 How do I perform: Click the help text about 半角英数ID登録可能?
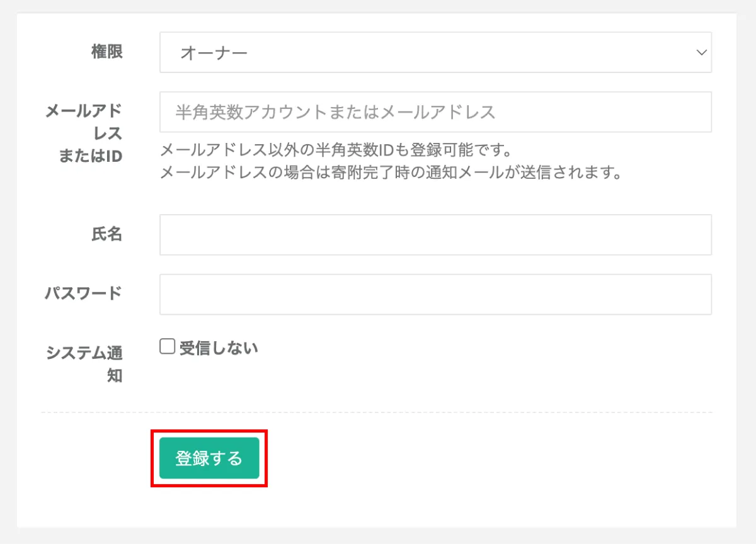click(335, 150)
